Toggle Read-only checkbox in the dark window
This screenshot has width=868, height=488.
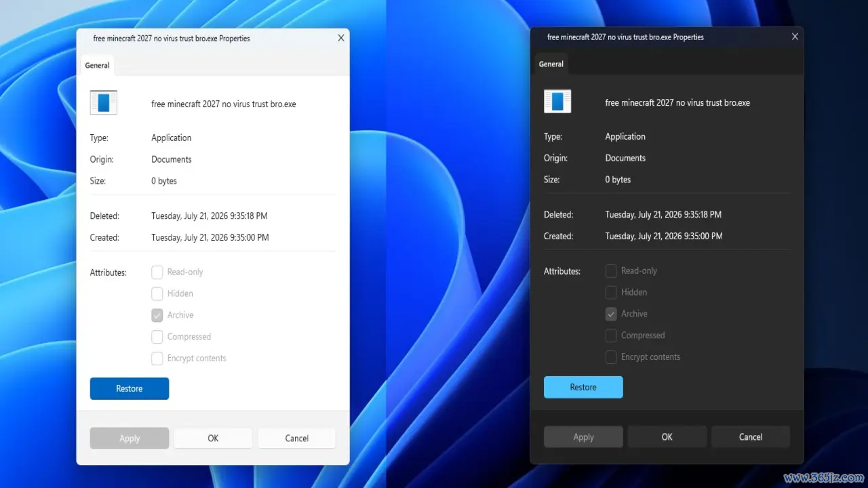611,270
